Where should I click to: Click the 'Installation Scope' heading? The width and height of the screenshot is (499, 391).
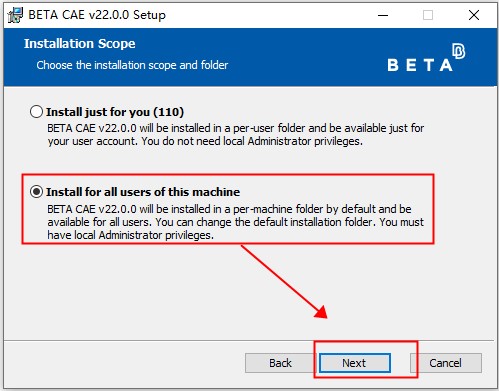coord(80,44)
